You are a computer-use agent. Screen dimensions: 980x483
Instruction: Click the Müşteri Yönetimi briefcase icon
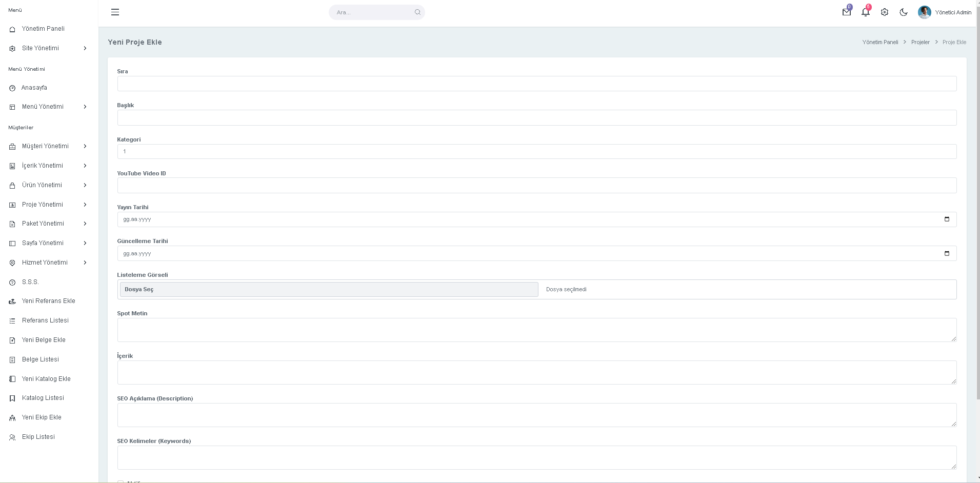12,147
